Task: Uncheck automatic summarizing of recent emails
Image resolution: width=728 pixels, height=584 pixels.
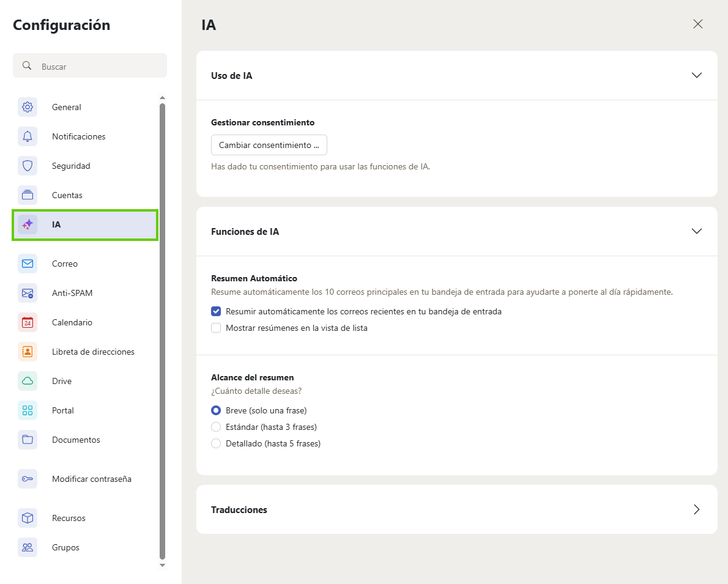Action: pos(215,311)
